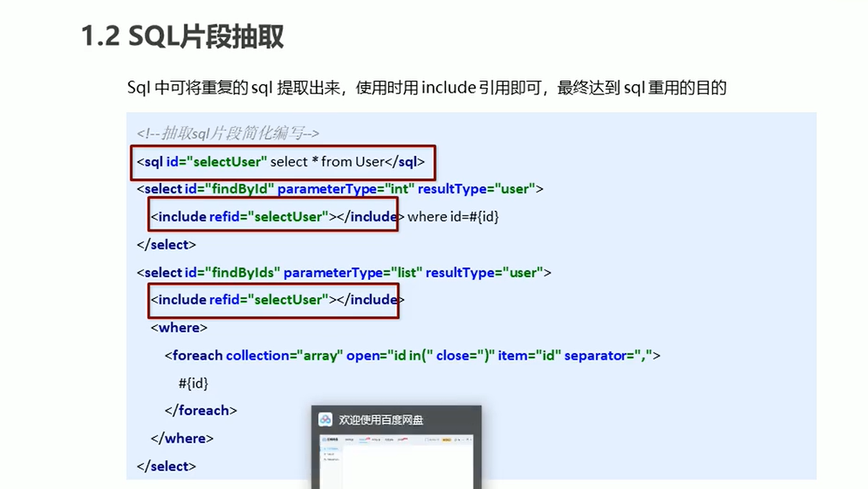Click the red-boxed include refid selectUser element
This screenshot has width=868, height=489.
273,216
